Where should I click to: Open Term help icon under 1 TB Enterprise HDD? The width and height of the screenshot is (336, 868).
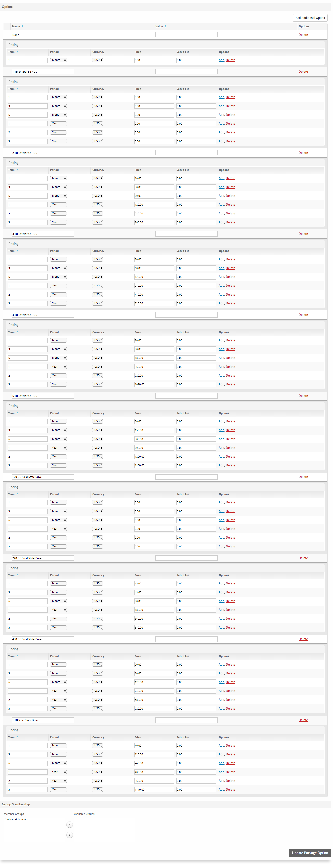coord(17,89)
